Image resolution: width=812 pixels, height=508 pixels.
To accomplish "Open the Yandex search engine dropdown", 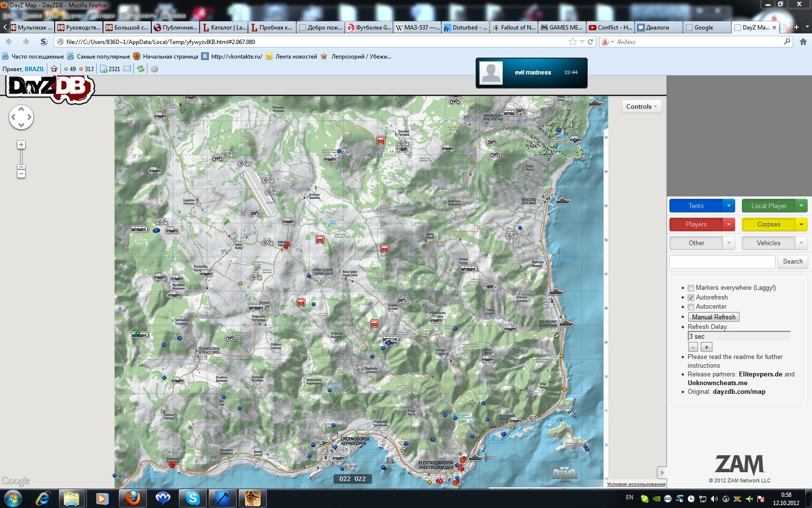I will click(x=608, y=42).
